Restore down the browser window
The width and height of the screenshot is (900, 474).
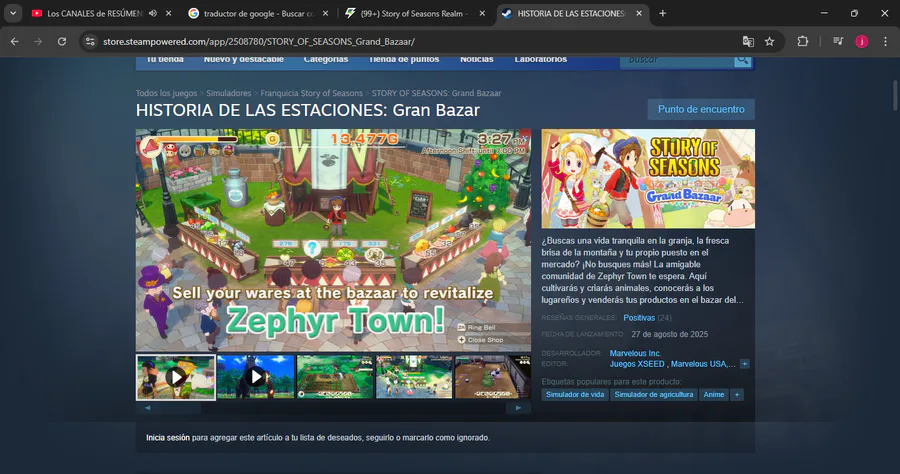(854, 13)
